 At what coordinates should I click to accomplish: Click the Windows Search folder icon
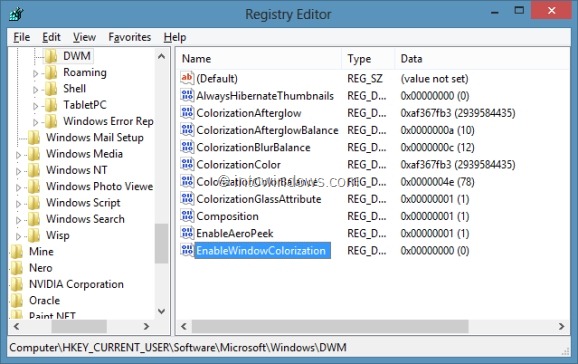coord(34,219)
